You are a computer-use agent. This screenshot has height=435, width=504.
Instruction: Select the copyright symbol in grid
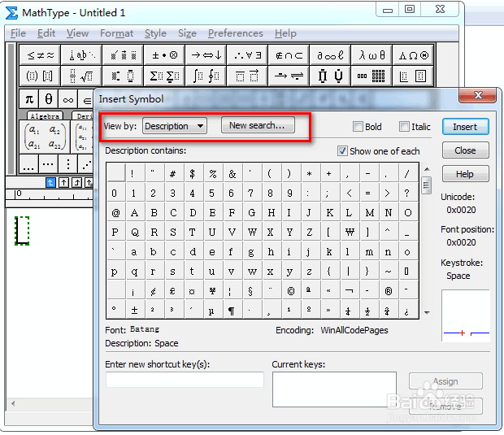tap(290, 290)
